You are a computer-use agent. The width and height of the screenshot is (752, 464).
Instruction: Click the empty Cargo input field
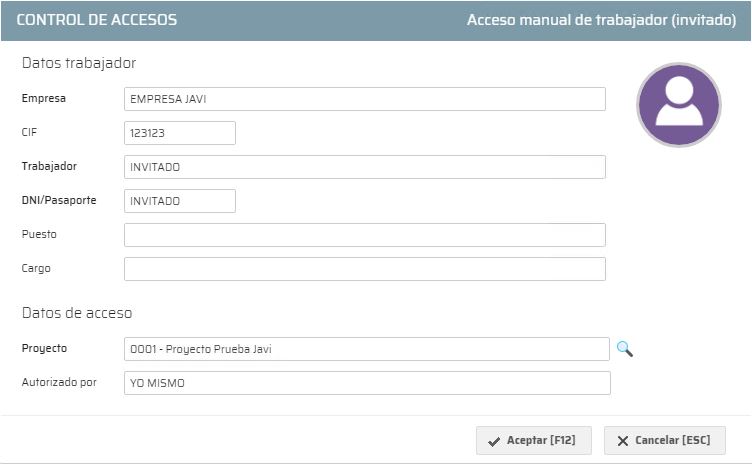[x=364, y=269]
